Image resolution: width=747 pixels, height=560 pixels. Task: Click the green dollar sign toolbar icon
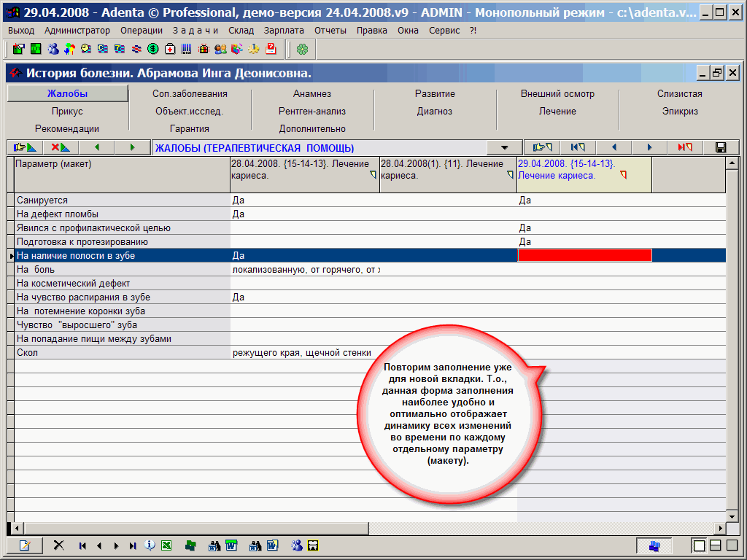tap(152, 49)
